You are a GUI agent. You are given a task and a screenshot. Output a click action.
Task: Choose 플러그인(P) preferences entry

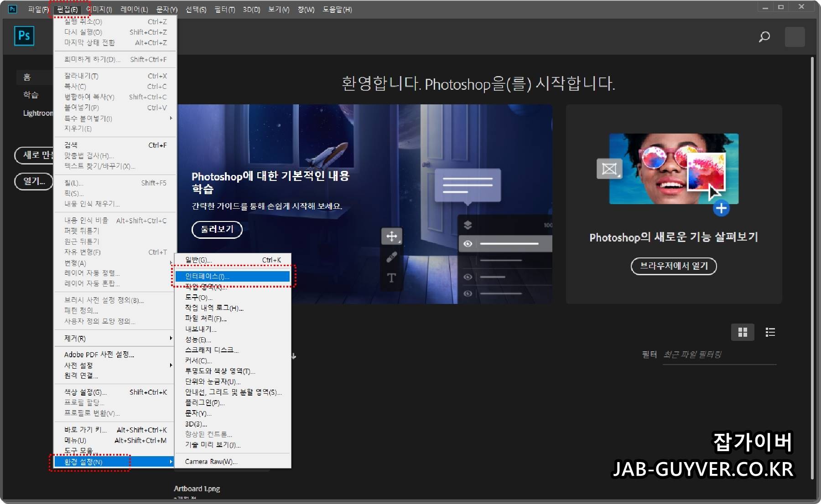(x=233, y=403)
